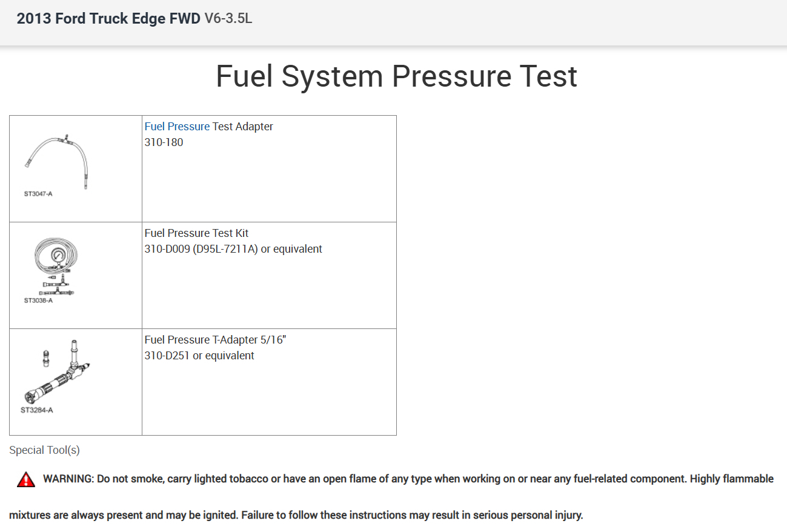Viewport: 787px width, 532px height.
Task: Click the line starting with mixtures are always present
Action: [296, 516]
